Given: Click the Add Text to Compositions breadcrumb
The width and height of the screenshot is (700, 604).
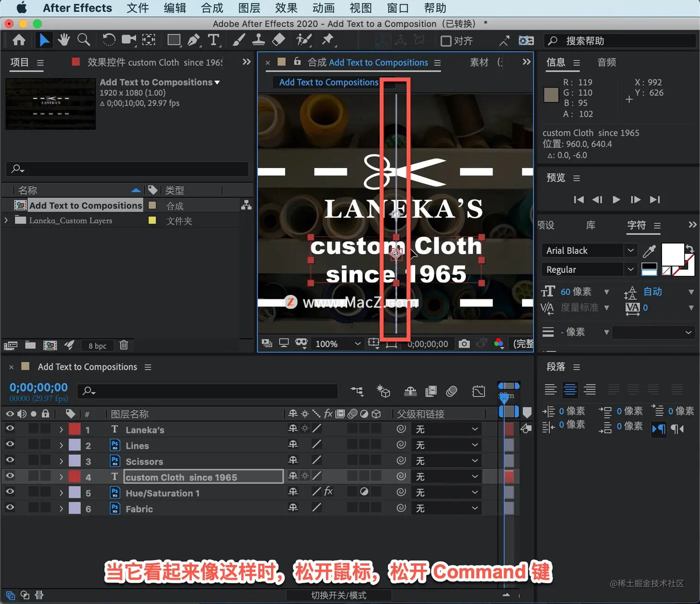Looking at the screenshot, I should pyautogui.click(x=329, y=82).
